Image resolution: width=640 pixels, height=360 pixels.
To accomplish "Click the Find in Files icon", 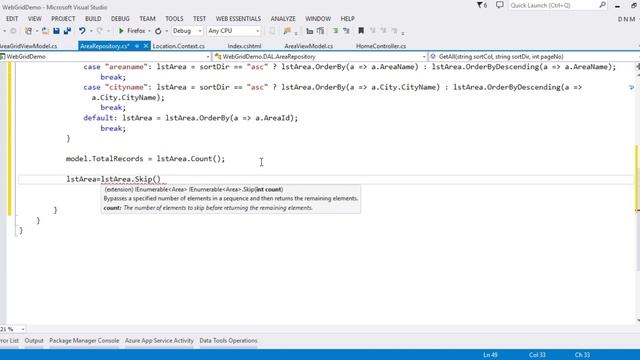I will coord(287,31).
